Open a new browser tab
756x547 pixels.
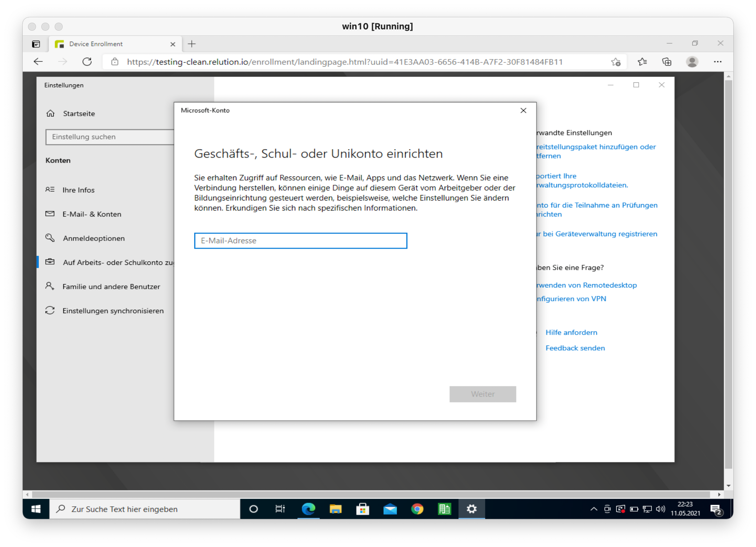tap(192, 44)
